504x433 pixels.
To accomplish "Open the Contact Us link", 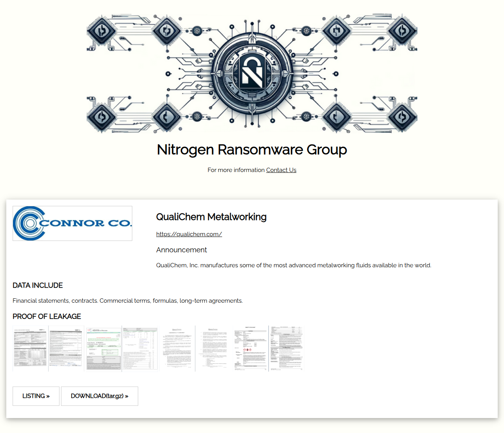I will [281, 170].
